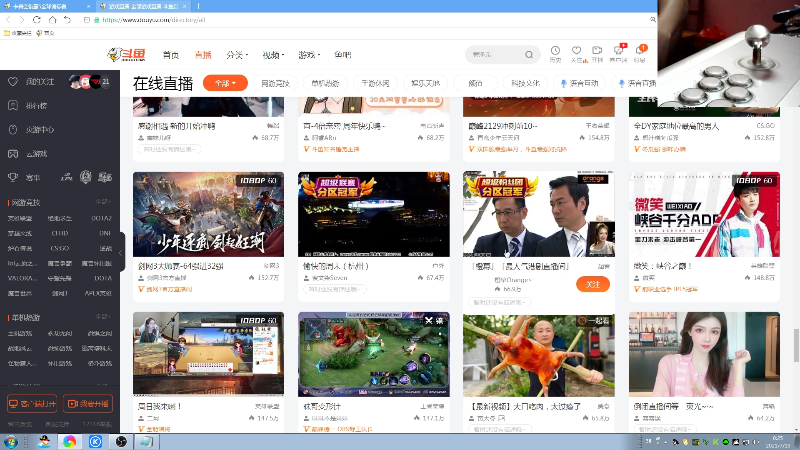800x450 pixels.
Task: Open APEX英雄 in sidebar game list
Action: pyautogui.click(x=98, y=293)
